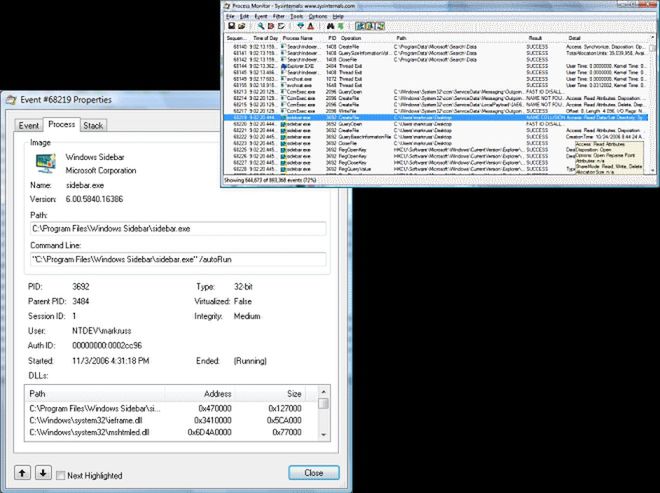
Task: Click the down arrow next-event button
Action: point(43,472)
